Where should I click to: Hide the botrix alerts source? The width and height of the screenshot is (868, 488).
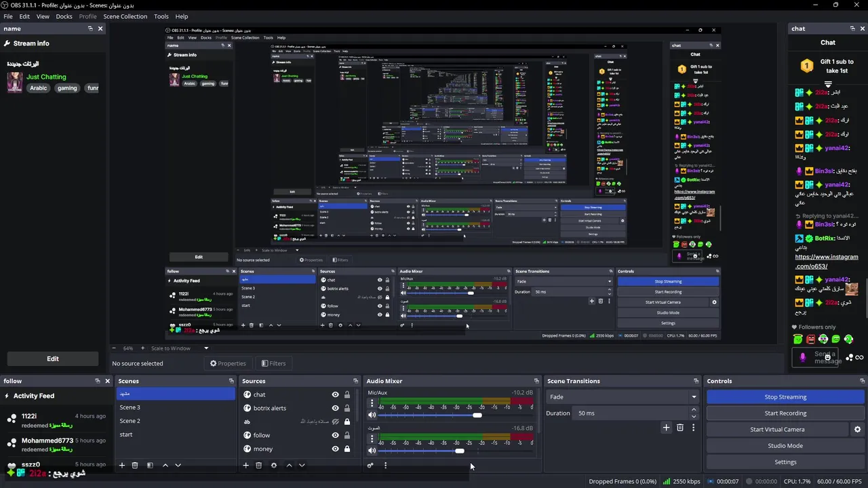(x=335, y=408)
